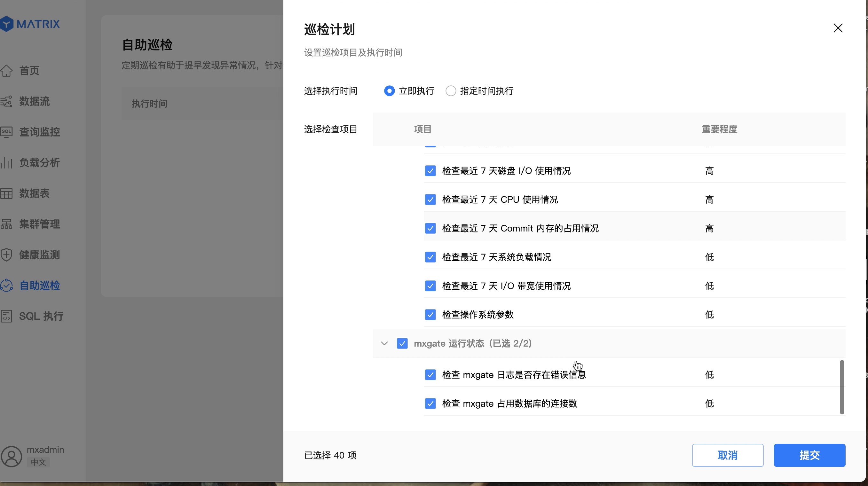This screenshot has width=868, height=486.
Task: Click the 巡检计划 panel title
Action: [x=329, y=30]
